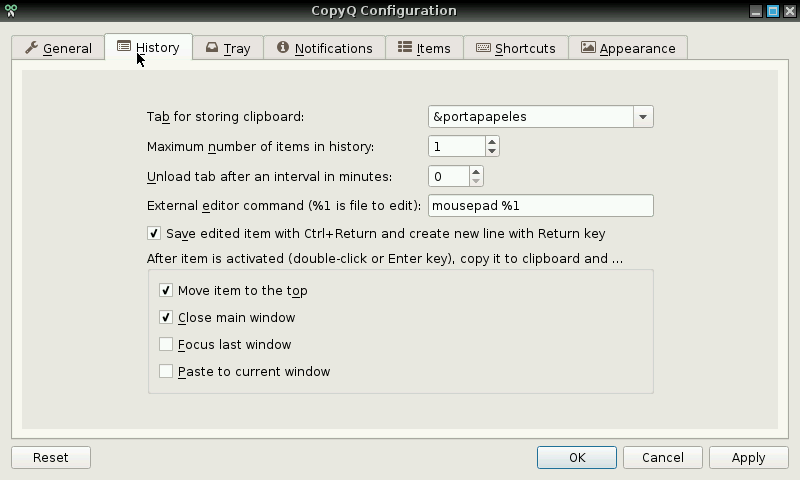Viewport: 800px width, 480px height.
Task: Click the keyboard icon on Shortcuts tab
Action: click(x=483, y=47)
